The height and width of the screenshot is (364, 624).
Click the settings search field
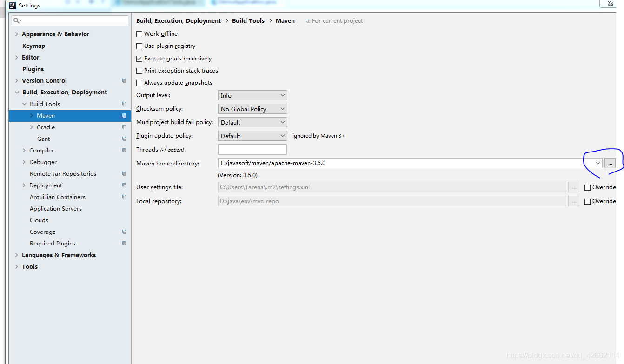click(70, 20)
